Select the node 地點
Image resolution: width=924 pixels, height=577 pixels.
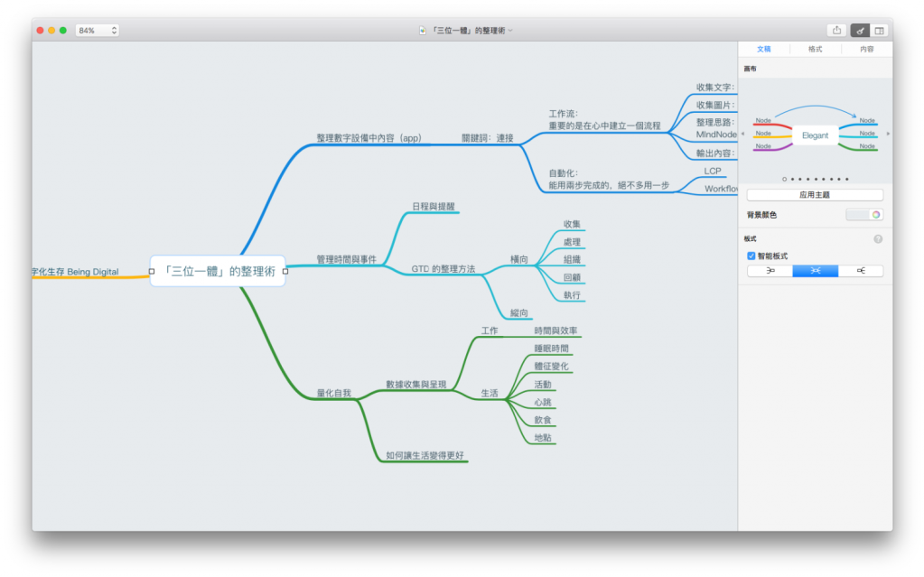542,437
